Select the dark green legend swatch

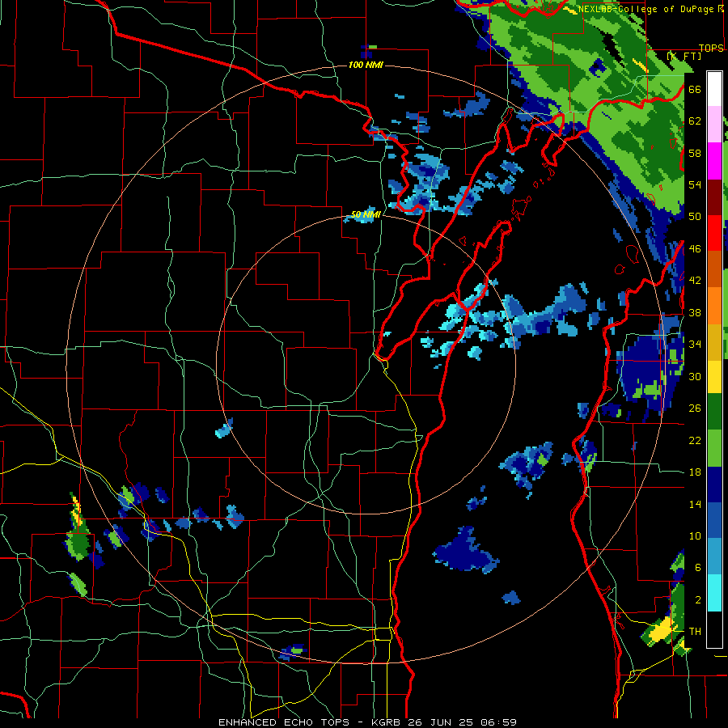click(714, 412)
